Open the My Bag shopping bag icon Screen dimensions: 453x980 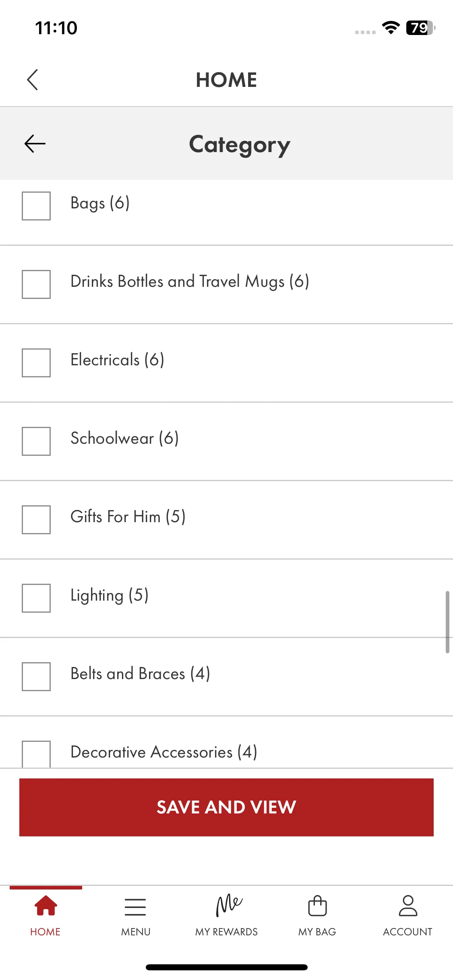[x=317, y=905]
